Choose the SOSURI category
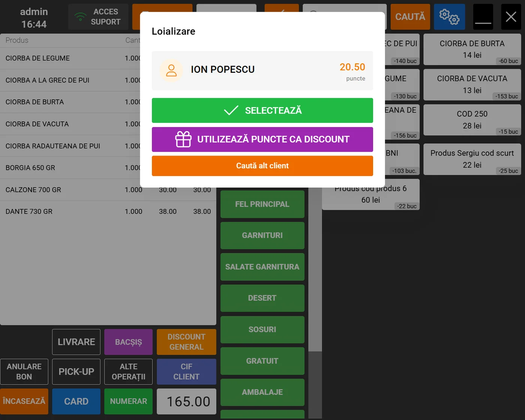The image size is (525, 420). (x=262, y=330)
